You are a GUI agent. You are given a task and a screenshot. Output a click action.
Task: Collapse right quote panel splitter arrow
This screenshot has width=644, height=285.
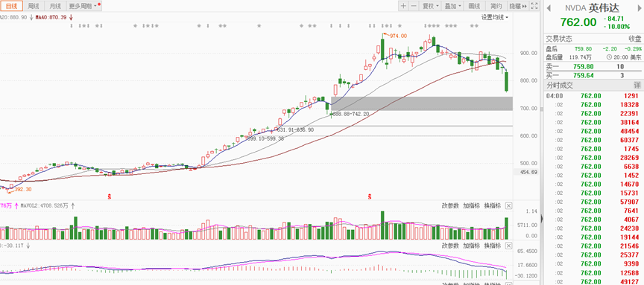[541, 220]
